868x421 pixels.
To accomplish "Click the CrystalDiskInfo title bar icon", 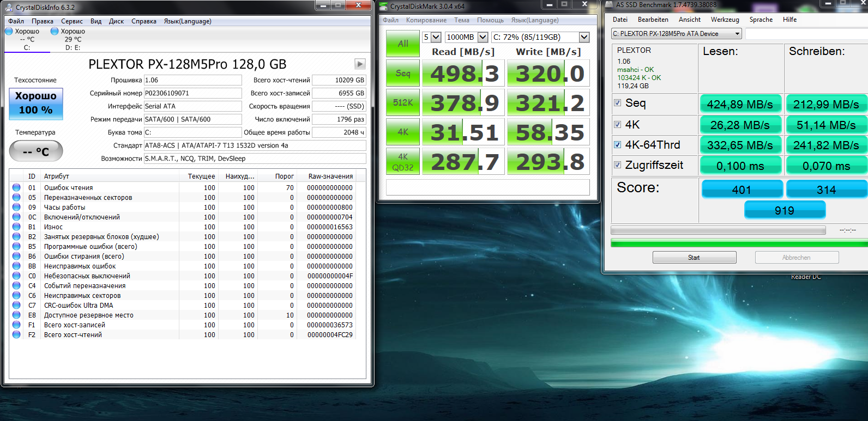I will pyautogui.click(x=9, y=7).
